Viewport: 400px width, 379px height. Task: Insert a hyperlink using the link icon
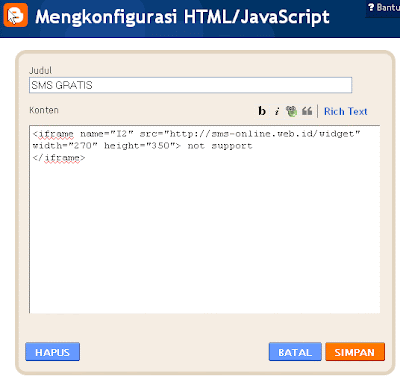(x=291, y=111)
